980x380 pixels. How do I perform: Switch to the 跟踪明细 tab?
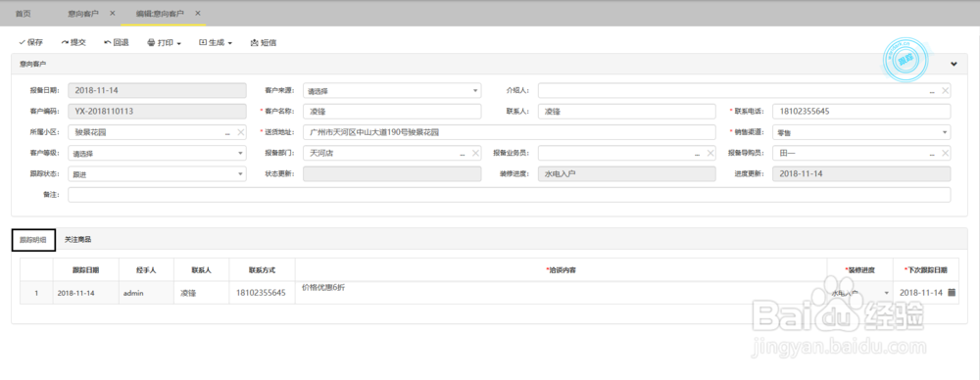point(33,240)
